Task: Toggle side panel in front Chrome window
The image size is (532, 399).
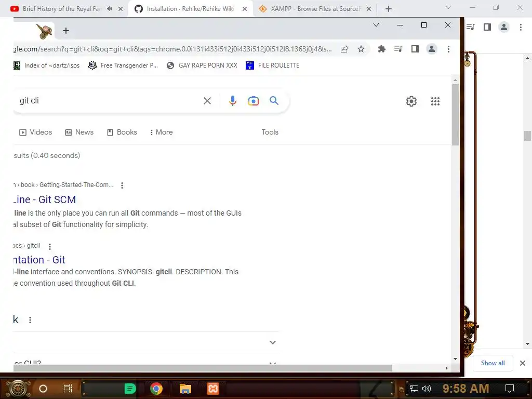Action: 415,49
